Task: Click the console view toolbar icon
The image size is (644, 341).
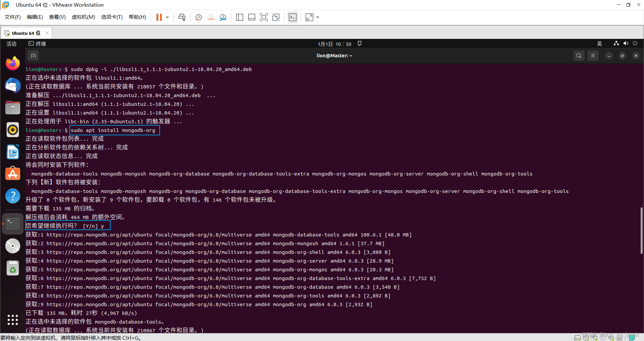Action: [292, 17]
